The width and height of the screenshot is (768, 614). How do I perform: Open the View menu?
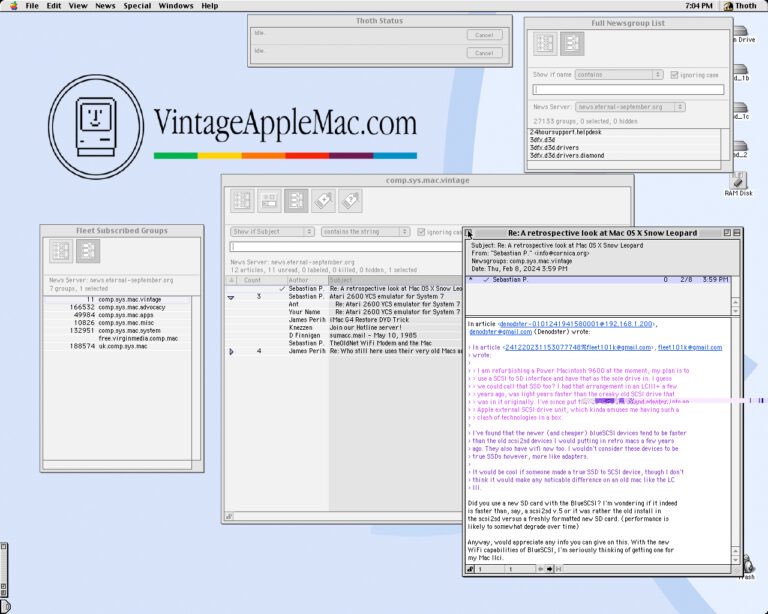click(78, 6)
